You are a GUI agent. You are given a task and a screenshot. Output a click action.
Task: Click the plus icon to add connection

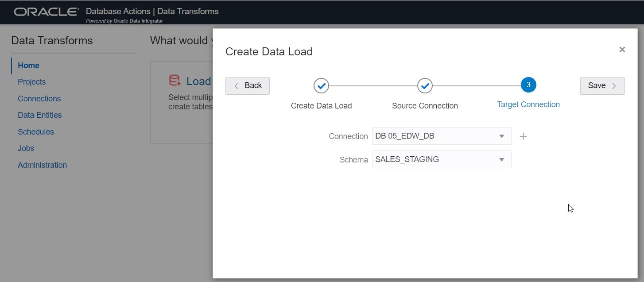tap(523, 136)
